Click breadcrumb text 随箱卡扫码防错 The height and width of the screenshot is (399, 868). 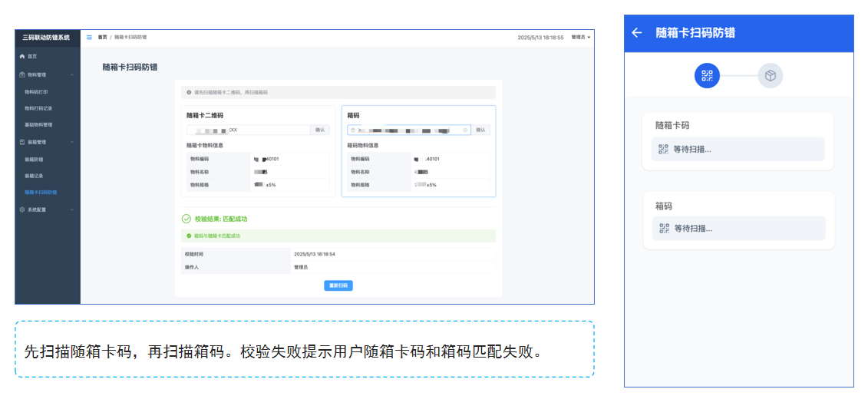pos(130,37)
